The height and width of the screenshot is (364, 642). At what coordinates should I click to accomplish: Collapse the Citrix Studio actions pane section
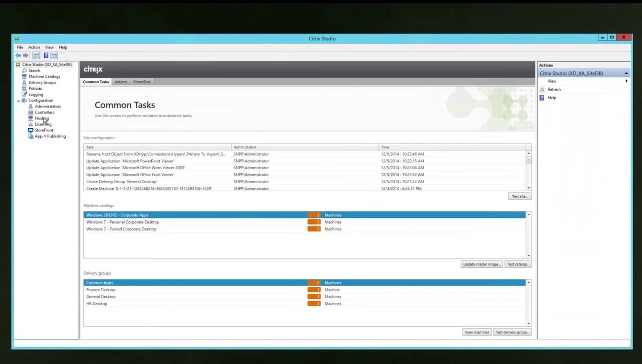pos(626,73)
